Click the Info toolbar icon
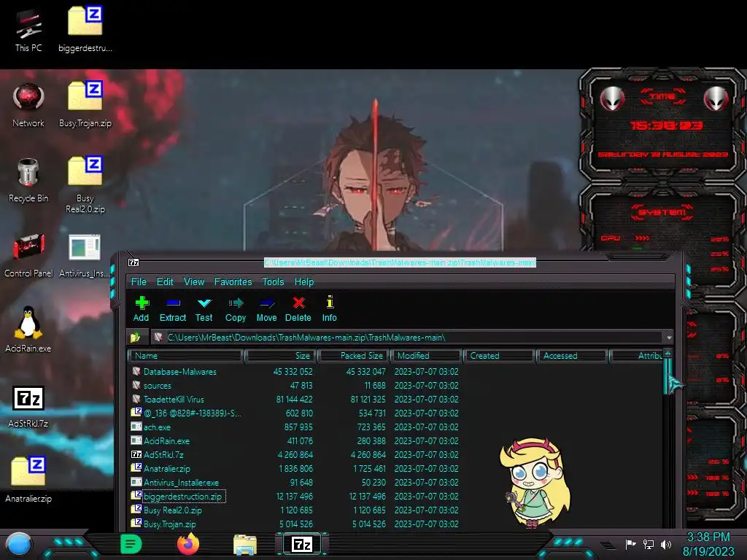This screenshot has height=560, width=747. [329, 308]
